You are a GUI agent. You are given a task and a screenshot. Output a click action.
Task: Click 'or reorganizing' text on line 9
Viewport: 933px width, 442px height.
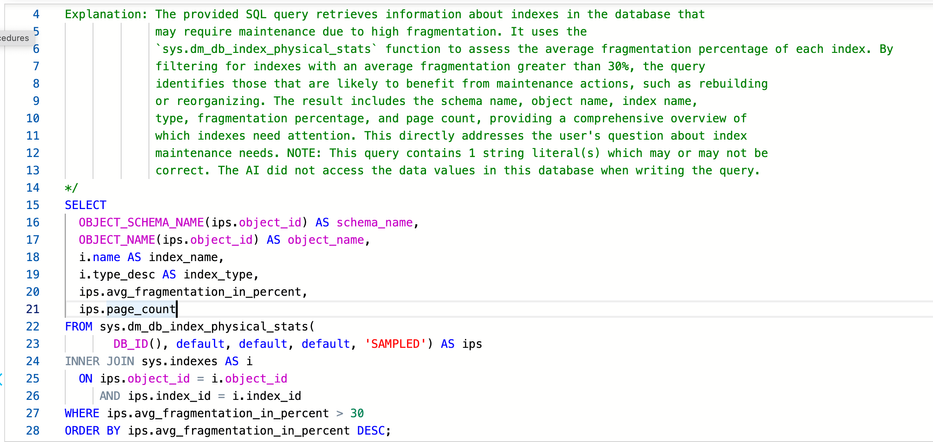tap(208, 101)
